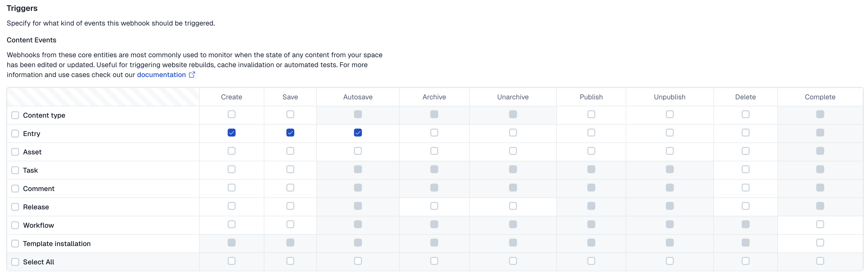Screen dimensions: 868x278
Task: Tick Comment Delete checkbox
Action: coord(745,188)
